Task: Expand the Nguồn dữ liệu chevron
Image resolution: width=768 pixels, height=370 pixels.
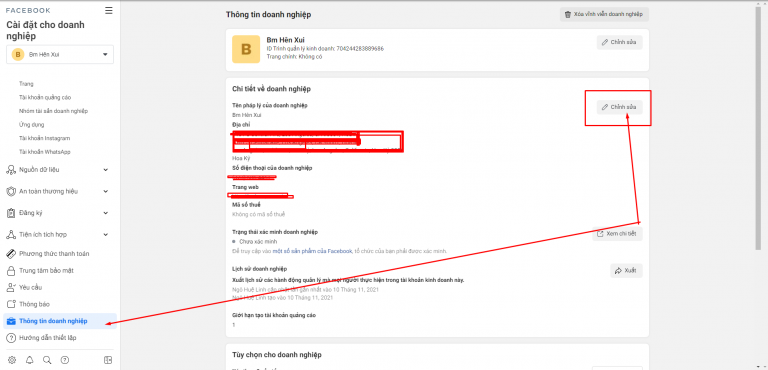Action: click(106, 170)
